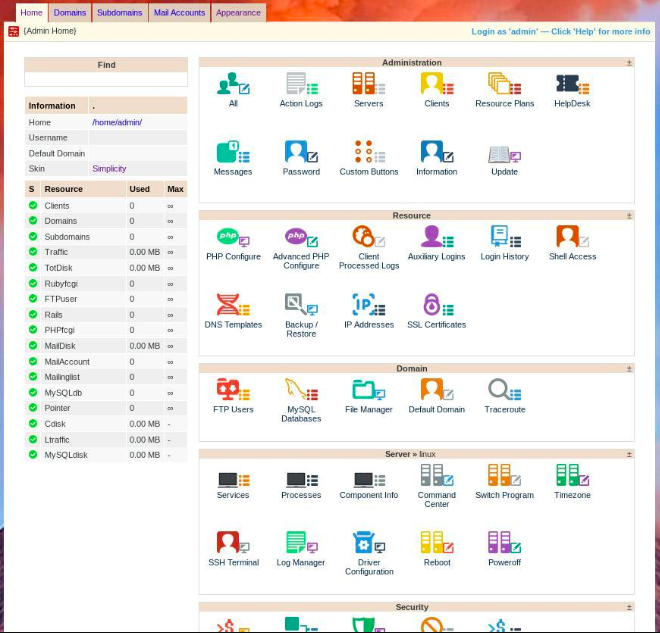
Task: Open MySQL Databases
Action: click(301, 390)
